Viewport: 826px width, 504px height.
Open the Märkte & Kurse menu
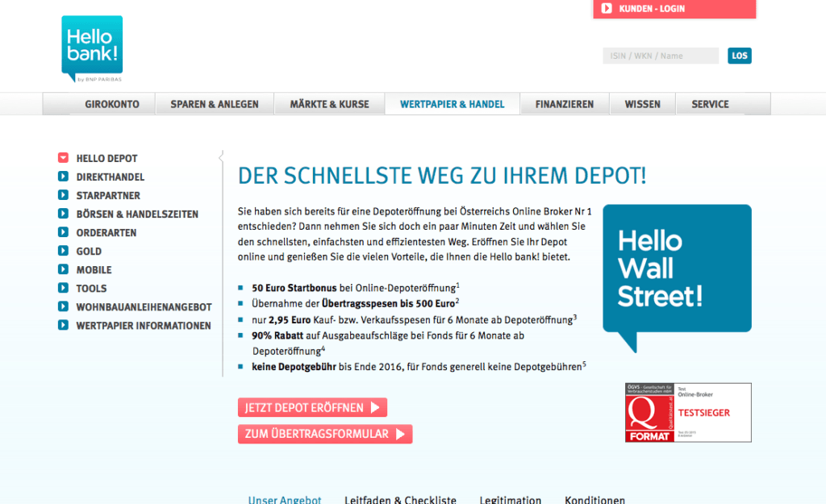pos(329,104)
